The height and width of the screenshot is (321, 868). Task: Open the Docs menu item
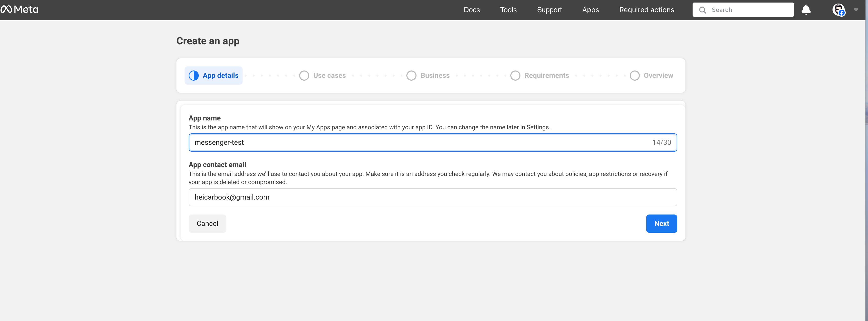point(472,10)
